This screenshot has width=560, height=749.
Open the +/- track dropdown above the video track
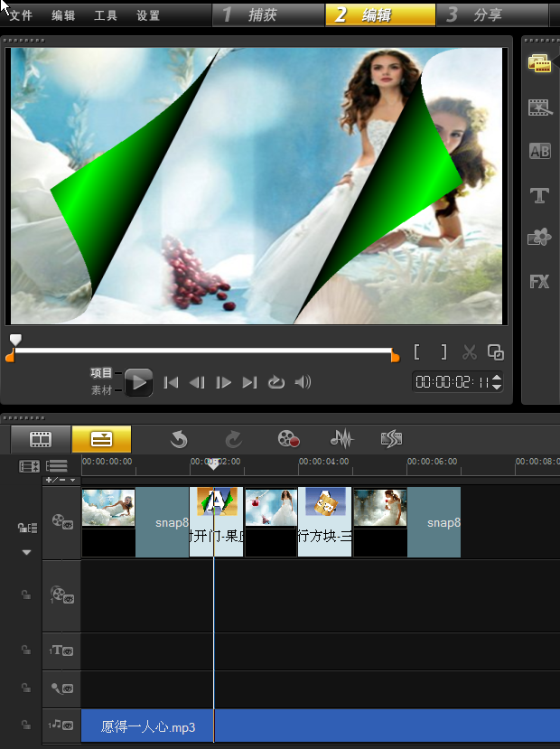click(61, 480)
